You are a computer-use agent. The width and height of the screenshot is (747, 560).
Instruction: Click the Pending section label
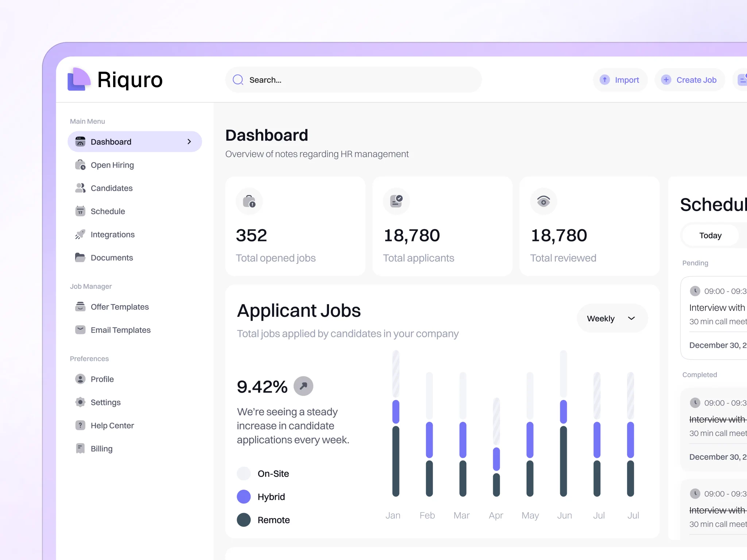[695, 263]
